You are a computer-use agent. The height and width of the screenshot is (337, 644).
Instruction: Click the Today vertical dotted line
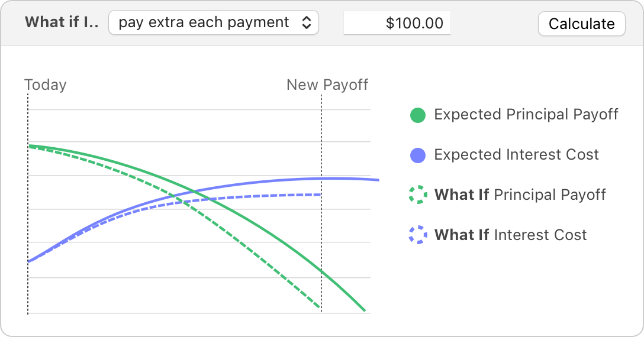28,203
